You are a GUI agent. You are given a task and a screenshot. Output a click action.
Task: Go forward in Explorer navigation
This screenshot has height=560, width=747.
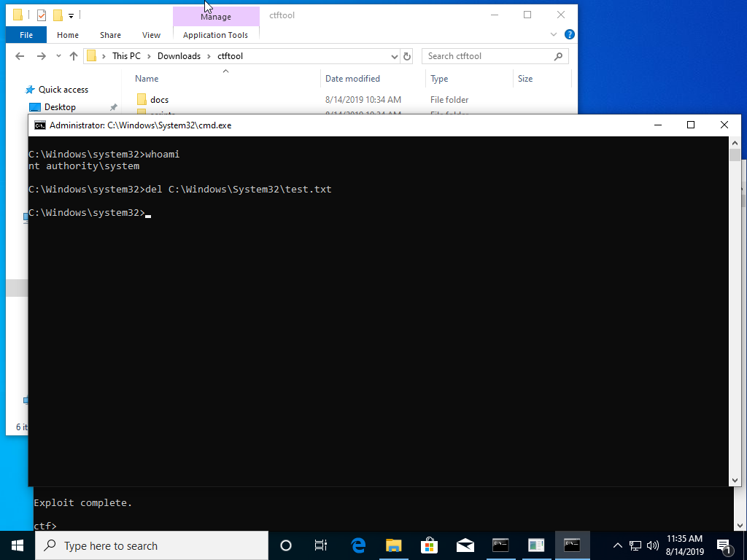coord(42,56)
